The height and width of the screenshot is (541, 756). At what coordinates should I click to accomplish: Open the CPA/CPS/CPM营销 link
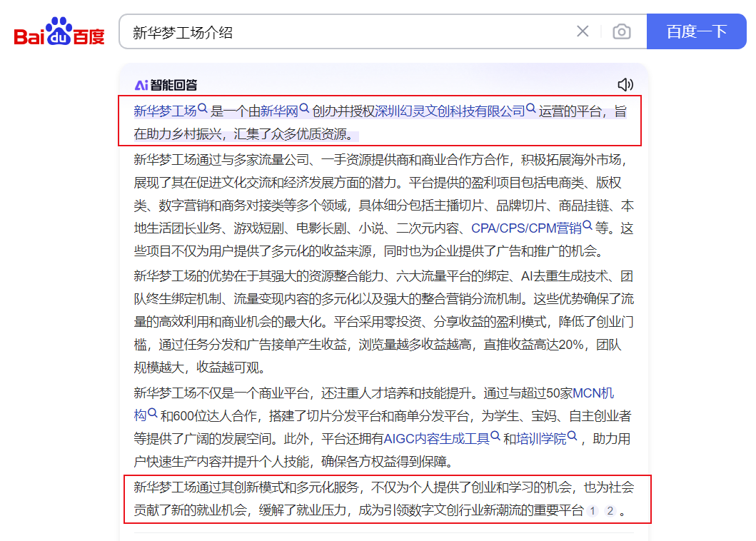[x=527, y=228]
